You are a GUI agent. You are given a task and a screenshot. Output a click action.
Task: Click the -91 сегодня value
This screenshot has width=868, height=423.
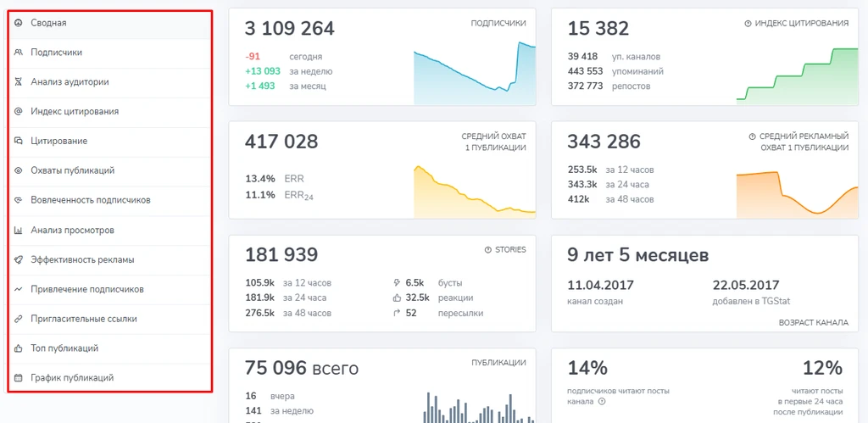click(253, 57)
